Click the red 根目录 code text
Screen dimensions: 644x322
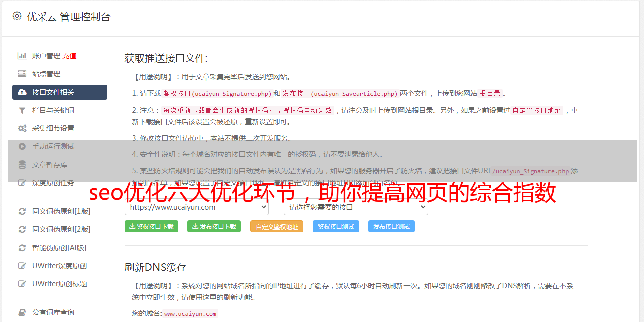pyautogui.click(x=490, y=93)
